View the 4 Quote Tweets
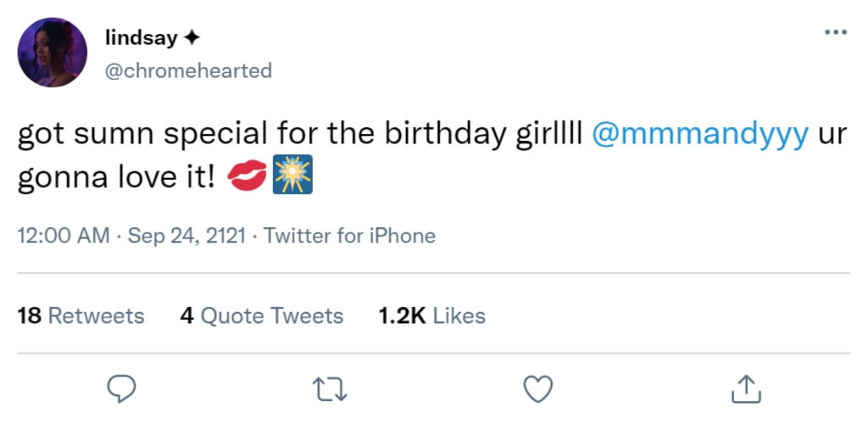 click(262, 316)
